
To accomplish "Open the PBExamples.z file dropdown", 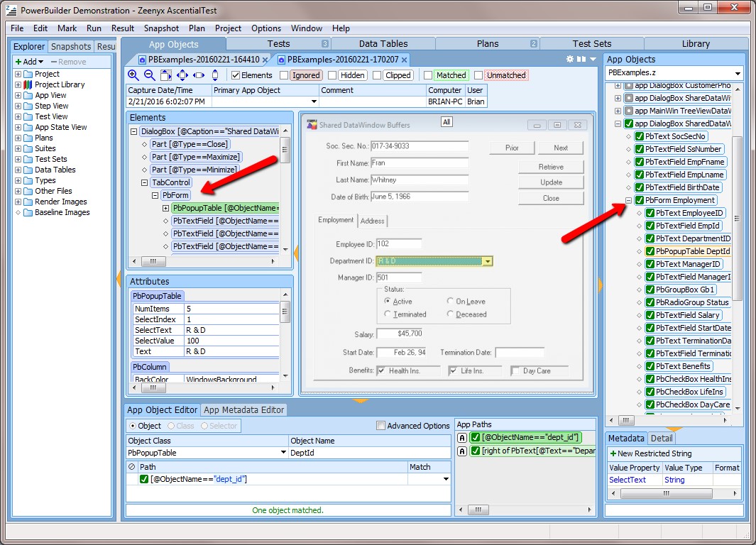I will 738,74.
